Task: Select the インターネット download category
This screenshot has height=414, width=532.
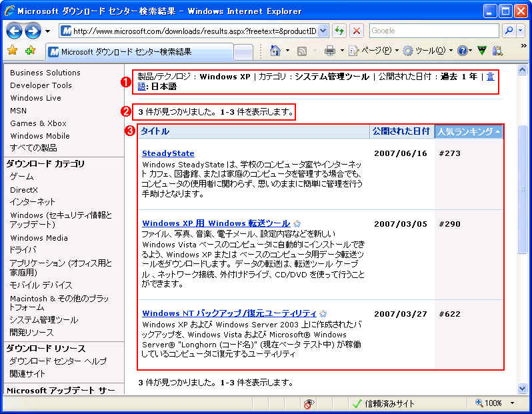Action: 32,202
